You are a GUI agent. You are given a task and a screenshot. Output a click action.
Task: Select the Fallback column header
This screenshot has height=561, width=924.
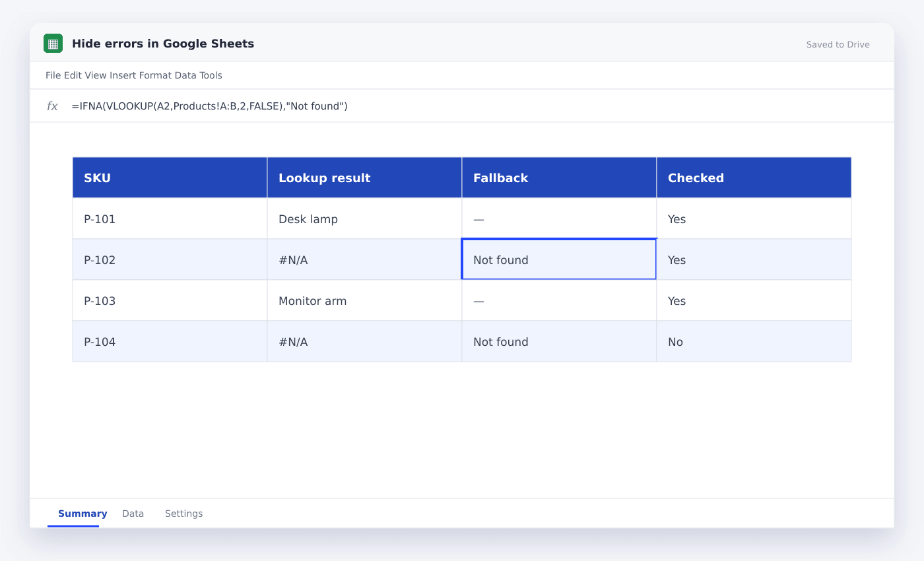pos(559,178)
